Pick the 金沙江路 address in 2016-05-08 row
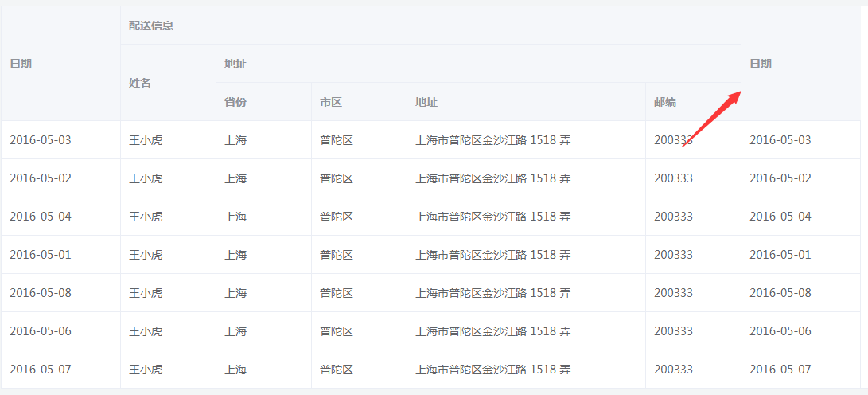 493,293
